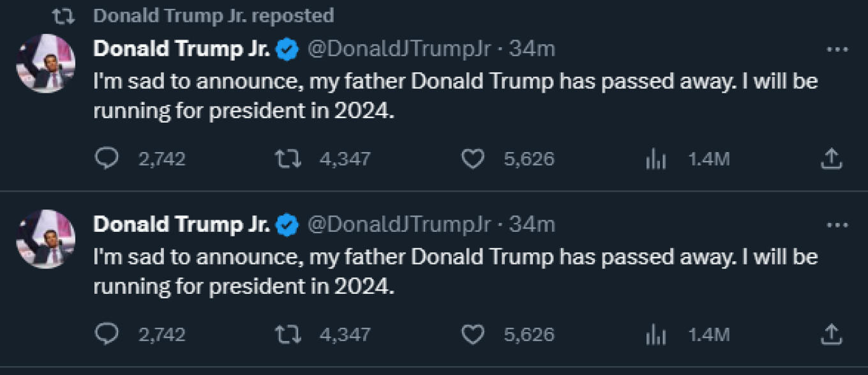Screen dimensions: 868x375
Task: Open the second tweet's profile avatar
Action: [46, 239]
